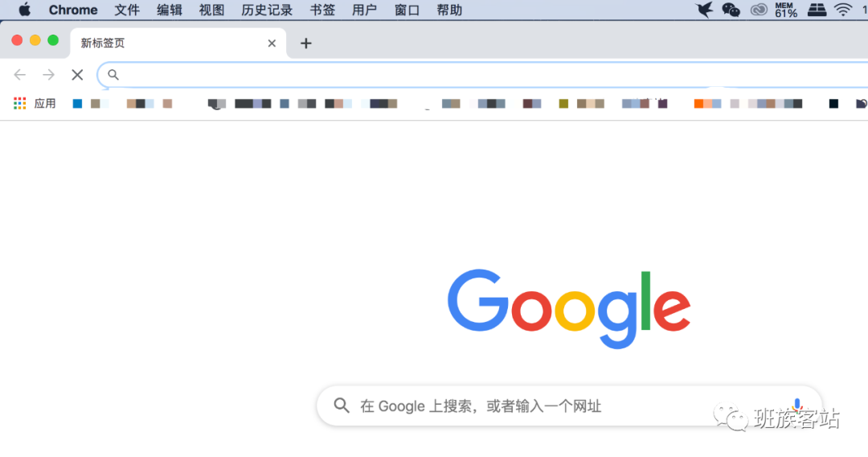
Task: Click the bird icon in the menu bar
Action: (704, 10)
